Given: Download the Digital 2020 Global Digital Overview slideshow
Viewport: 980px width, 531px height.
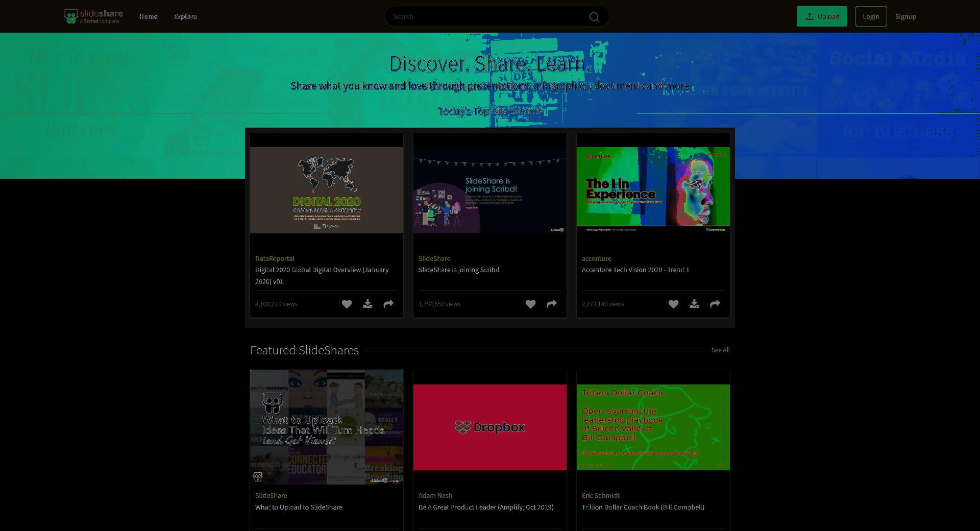Looking at the screenshot, I should tap(367, 304).
